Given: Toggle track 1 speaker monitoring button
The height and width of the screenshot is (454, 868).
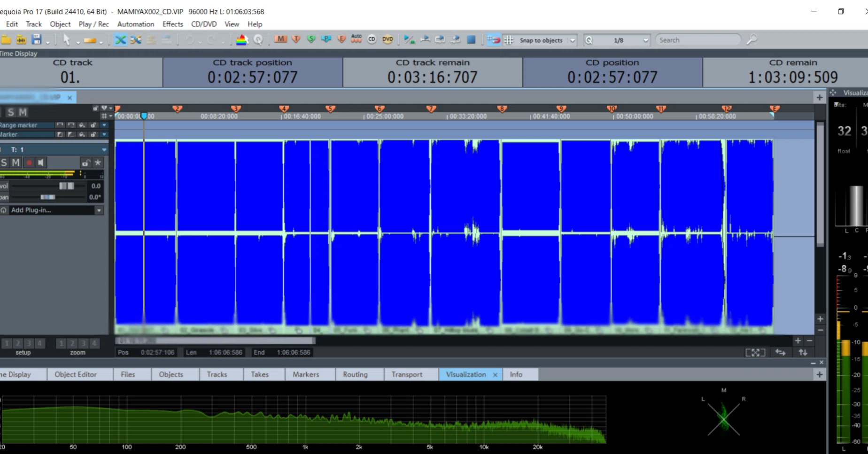Looking at the screenshot, I should (41, 162).
